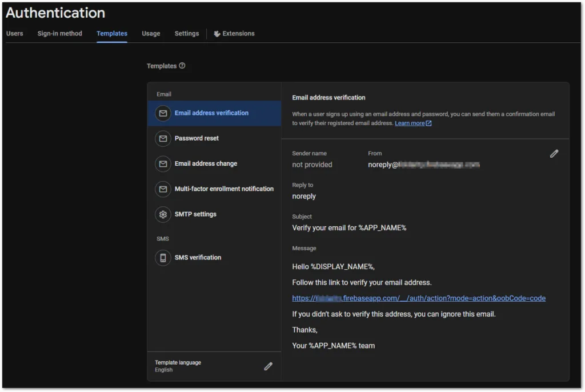Go to the Settings tab
The image size is (585, 392).
pyautogui.click(x=187, y=34)
